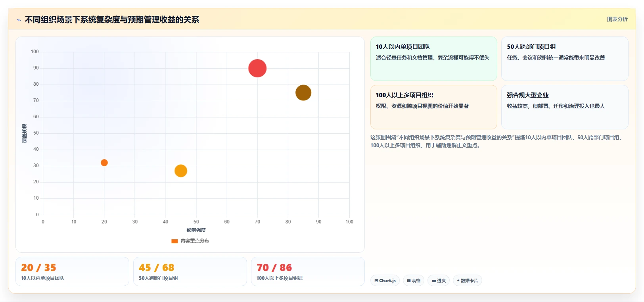Click the x-axis tick label 50
644x302 pixels.
coord(196,222)
